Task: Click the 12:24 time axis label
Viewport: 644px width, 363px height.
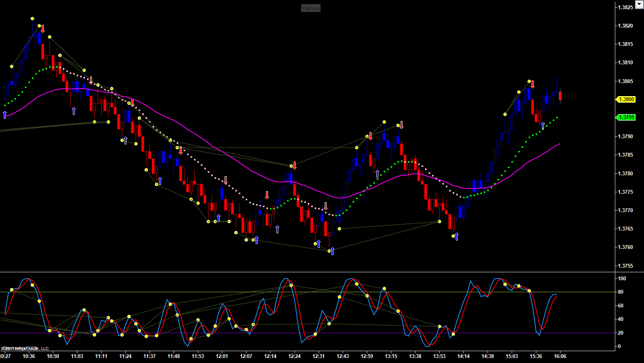Action: 294,356
